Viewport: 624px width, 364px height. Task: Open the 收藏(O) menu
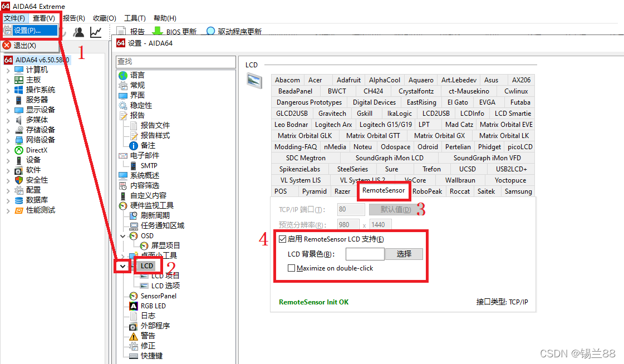[x=105, y=18]
